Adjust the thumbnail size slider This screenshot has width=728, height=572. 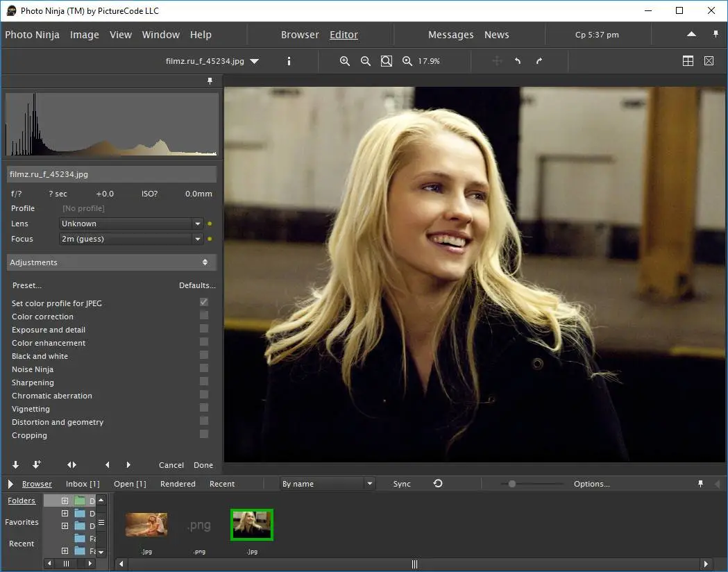coord(512,484)
